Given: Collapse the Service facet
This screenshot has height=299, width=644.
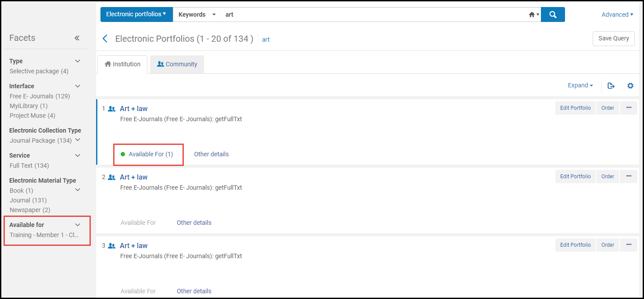Looking at the screenshot, I should click(x=78, y=155).
